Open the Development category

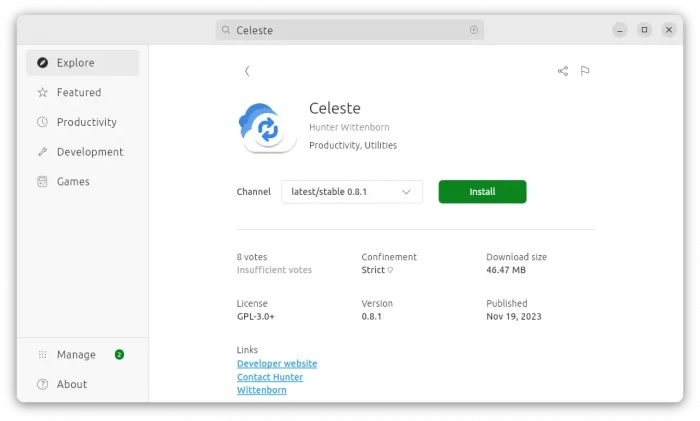pos(89,152)
